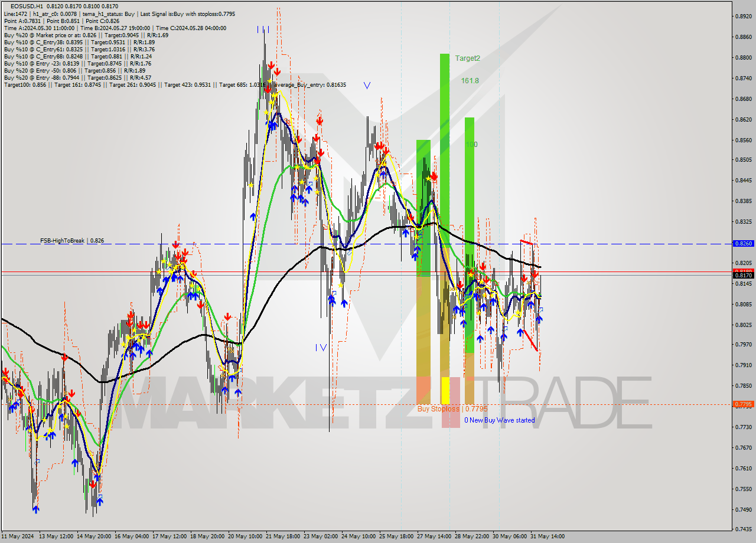Click the '18 May 20:00' time label
756x543 pixels.
208,537
